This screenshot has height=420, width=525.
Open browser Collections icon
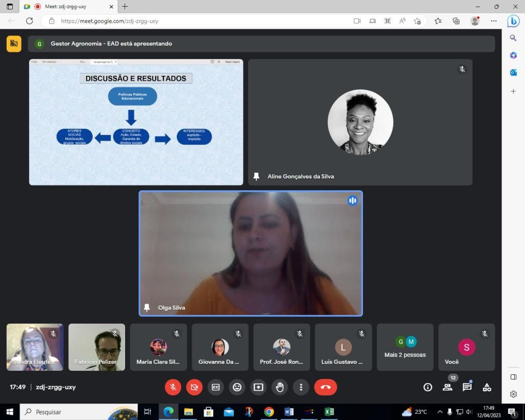[x=456, y=21]
